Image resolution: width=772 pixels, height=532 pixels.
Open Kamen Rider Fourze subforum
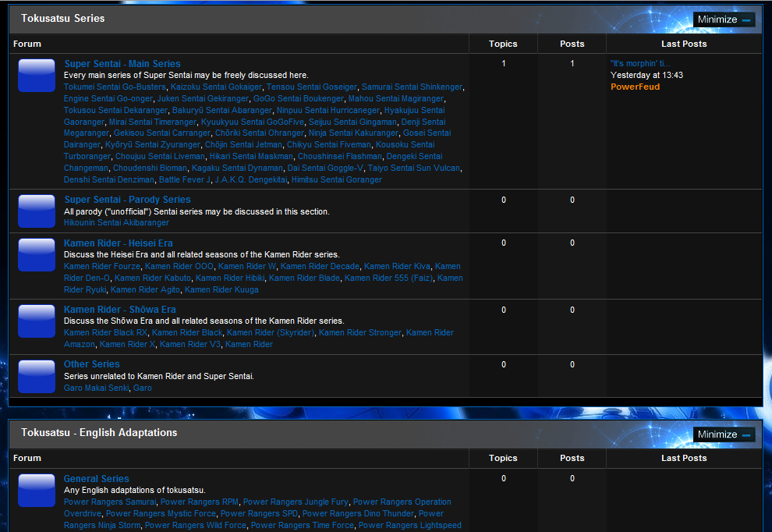click(x=102, y=267)
